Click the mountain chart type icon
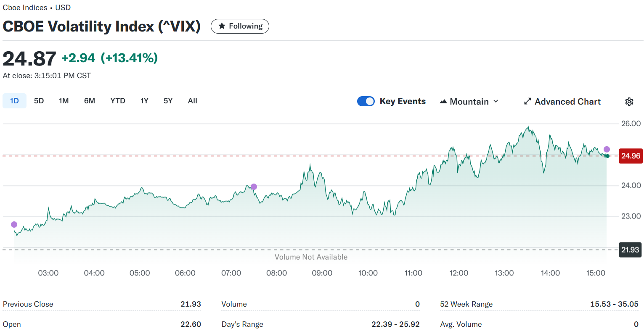This screenshot has height=331, width=644. [443, 102]
